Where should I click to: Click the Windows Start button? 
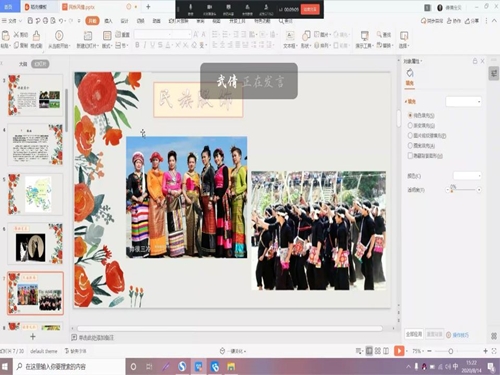5,367
